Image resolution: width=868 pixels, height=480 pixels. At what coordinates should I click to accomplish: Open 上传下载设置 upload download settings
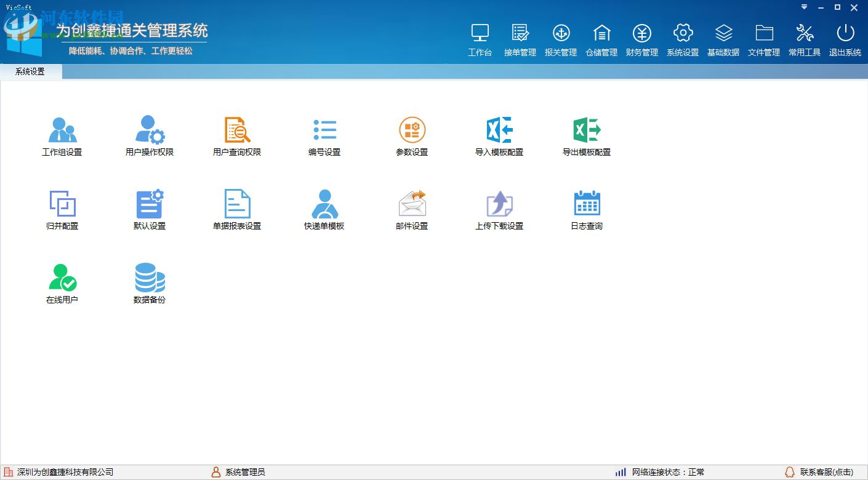pos(499,210)
